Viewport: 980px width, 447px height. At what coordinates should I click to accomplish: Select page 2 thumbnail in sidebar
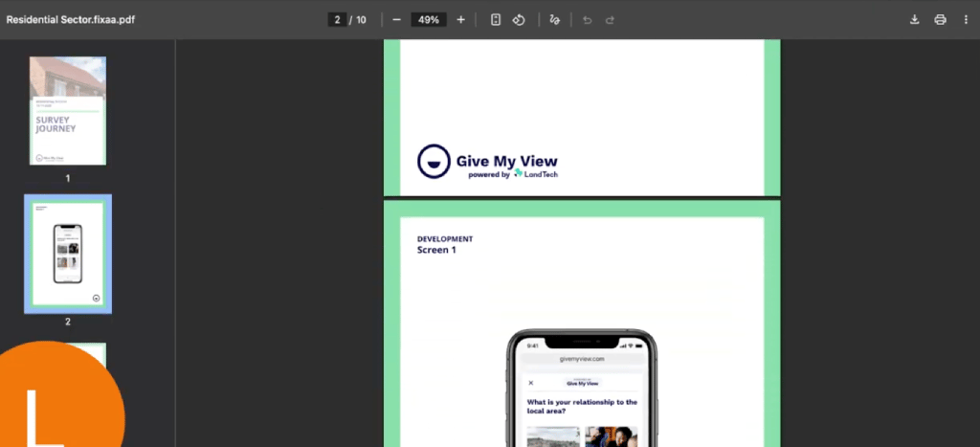point(68,254)
